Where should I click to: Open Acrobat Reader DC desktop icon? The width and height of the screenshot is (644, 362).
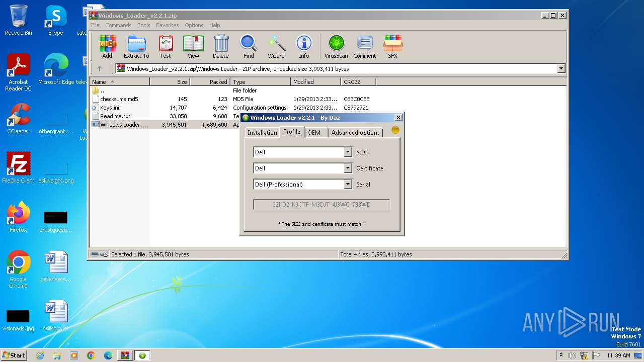tap(18, 73)
